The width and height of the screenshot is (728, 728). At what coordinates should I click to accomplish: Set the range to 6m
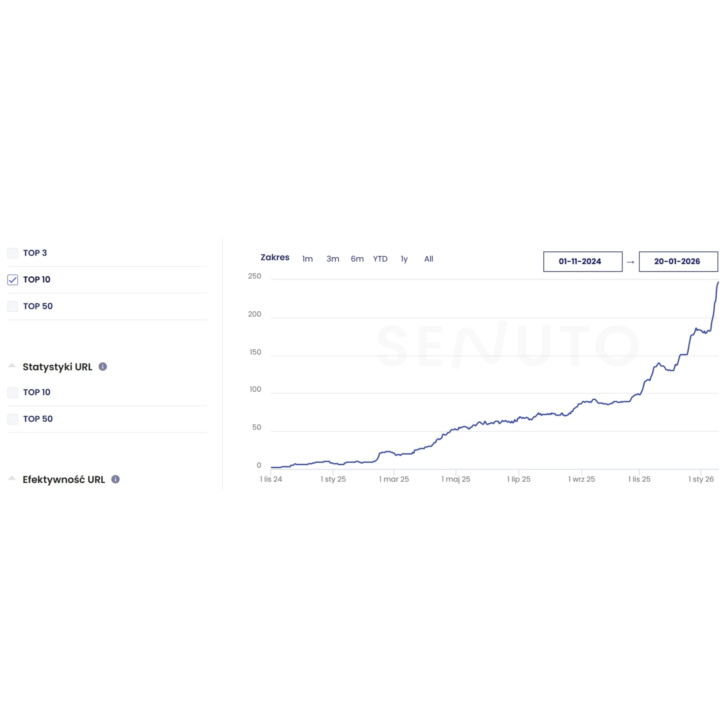point(357,259)
